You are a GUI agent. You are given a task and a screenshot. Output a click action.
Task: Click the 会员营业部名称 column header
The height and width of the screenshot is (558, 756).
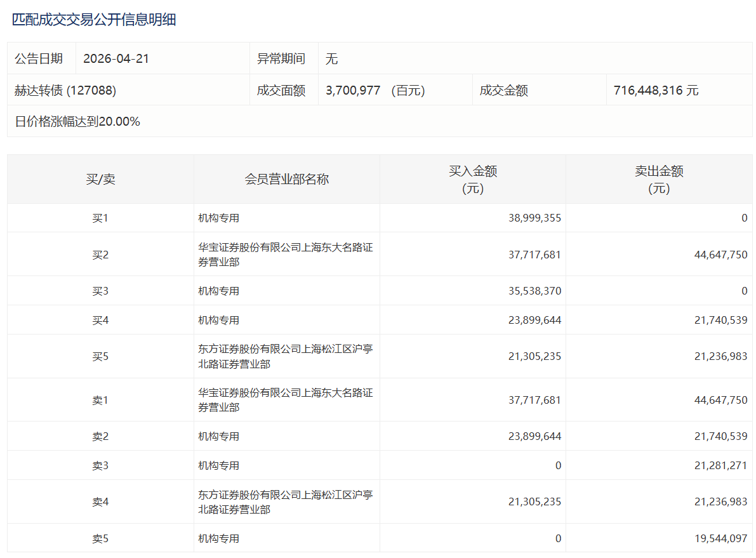[x=287, y=179]
